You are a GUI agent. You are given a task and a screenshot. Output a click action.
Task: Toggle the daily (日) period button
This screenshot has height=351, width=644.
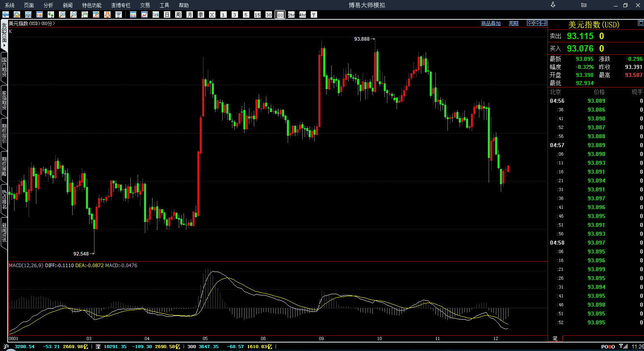click(x=167, y=15)
